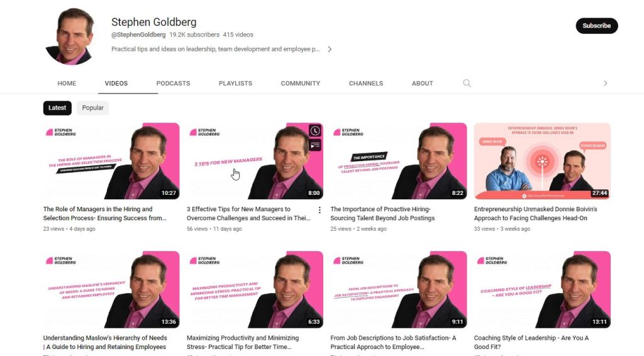Click Stephen Goldberg channel avatar
Screen dimensions: 644x356
pyautogui.click(x=72, y=36)
